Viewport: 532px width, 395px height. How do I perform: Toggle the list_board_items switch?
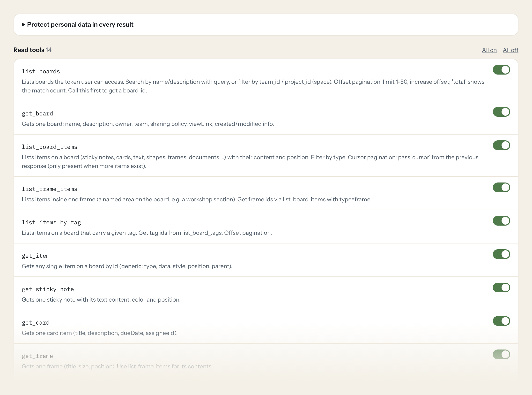(x=501, y=145)
